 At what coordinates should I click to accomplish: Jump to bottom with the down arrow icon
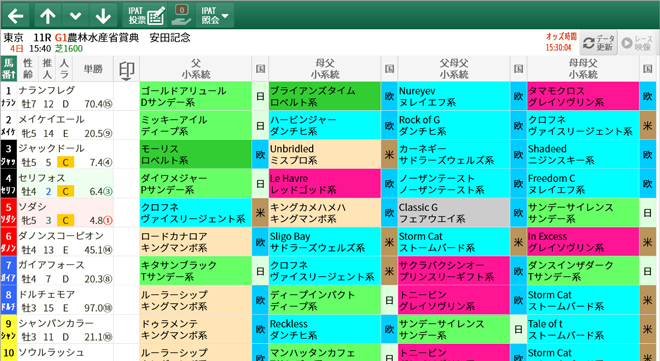[103, 16]
